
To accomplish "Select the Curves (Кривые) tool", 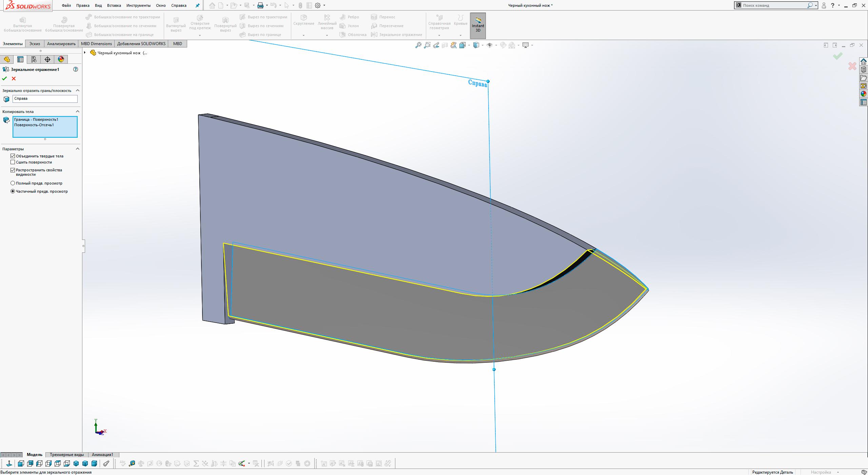I will coord(460,21).
